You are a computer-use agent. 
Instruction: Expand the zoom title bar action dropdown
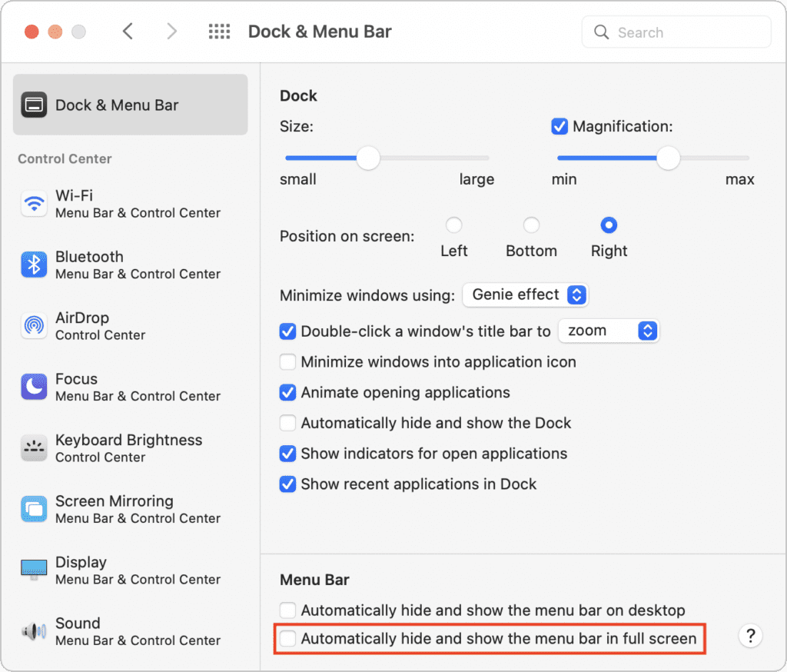pos(608,331)
